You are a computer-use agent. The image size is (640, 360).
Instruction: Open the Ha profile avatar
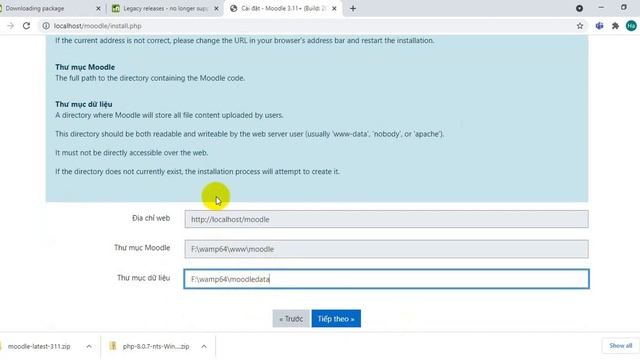(631, 26)
